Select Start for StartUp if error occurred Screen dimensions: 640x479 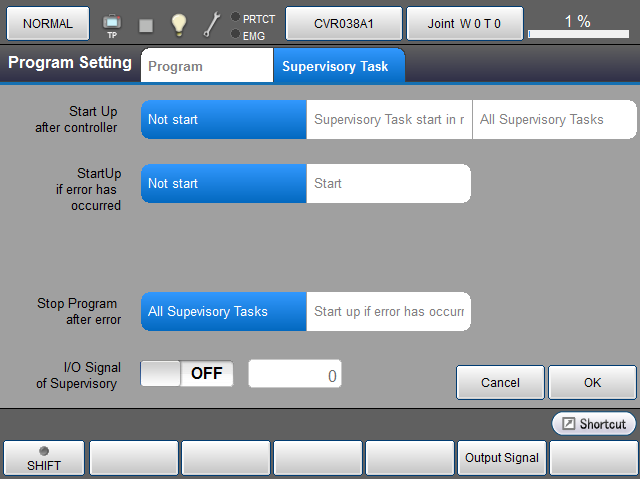(x=388, y=184)
